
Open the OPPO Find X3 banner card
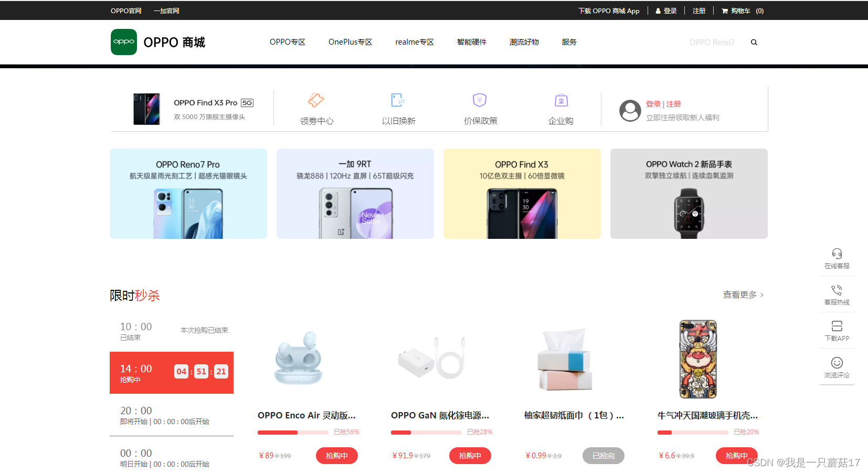pos(522,194)
